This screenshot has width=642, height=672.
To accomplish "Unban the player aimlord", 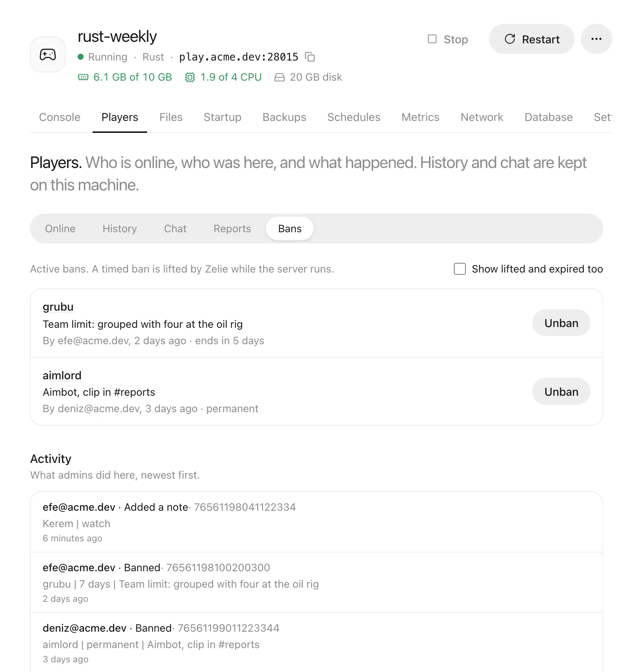I will pyautogui.click(x=561, y=392).
